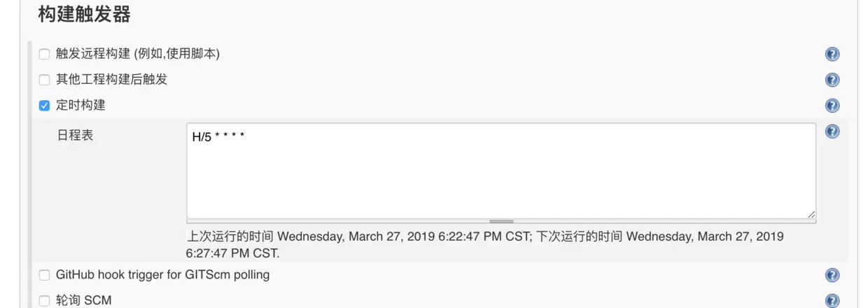Screen dimensions: 868x308
Task: Click the textarea corner resize grip
Action: tap(811, 214)
